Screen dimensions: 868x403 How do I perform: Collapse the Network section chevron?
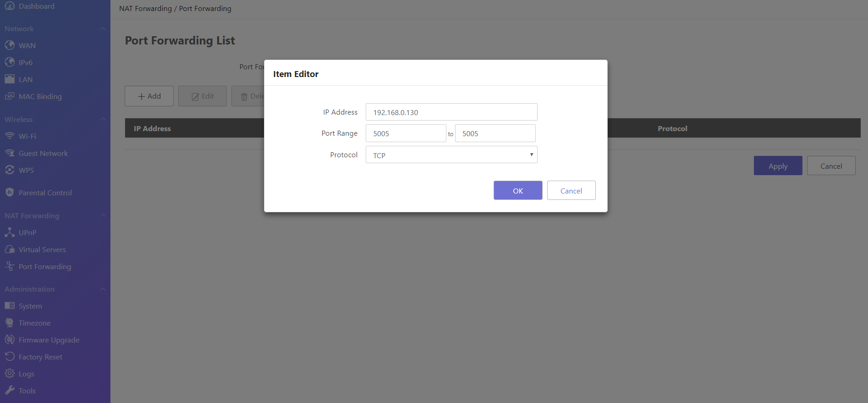pyautogui.click(x=103, y=29)
